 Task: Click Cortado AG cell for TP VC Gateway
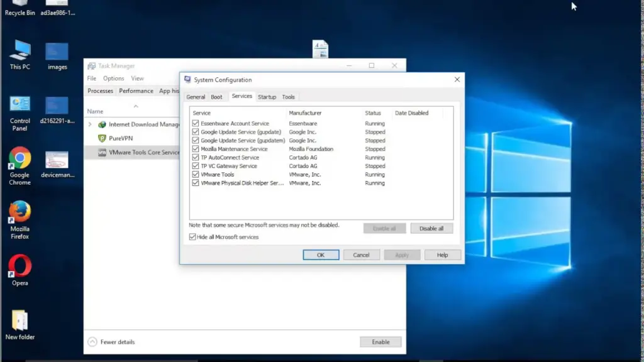(x=303, y=166)
